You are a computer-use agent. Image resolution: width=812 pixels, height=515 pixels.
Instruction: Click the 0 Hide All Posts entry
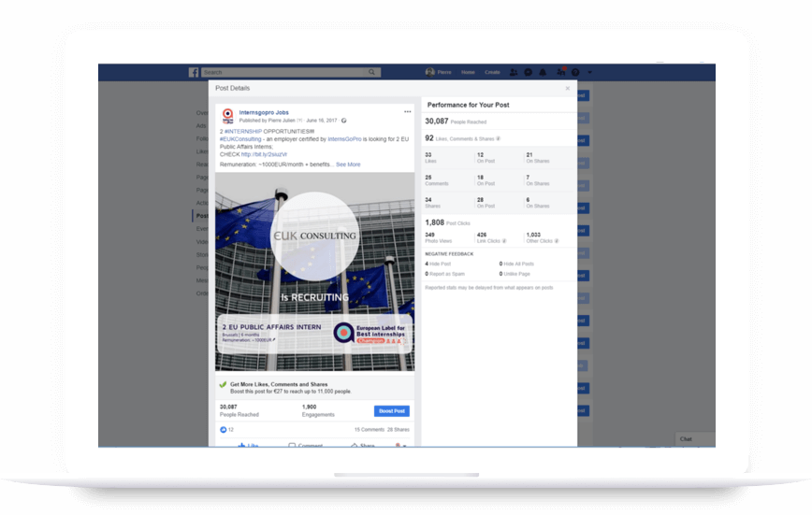[516, 264]
